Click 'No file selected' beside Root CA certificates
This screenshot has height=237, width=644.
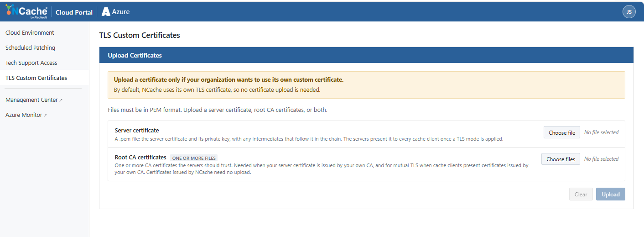tap(601, 159)
